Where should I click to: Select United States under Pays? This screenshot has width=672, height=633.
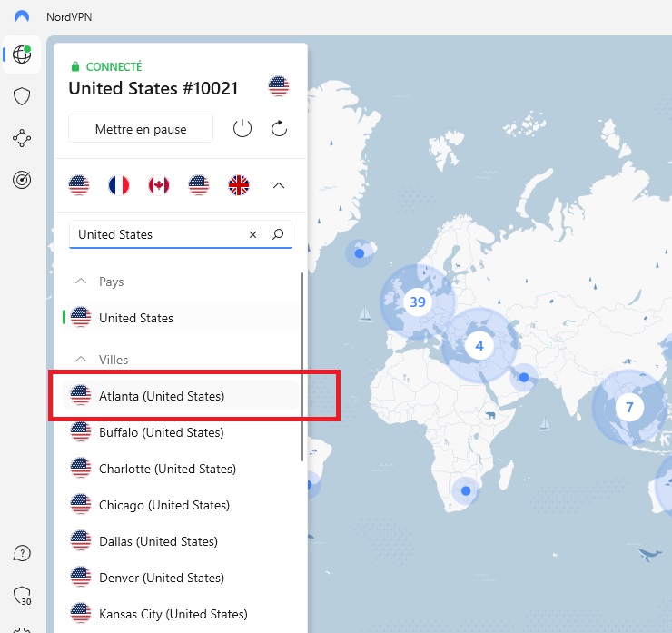(181, 318)
